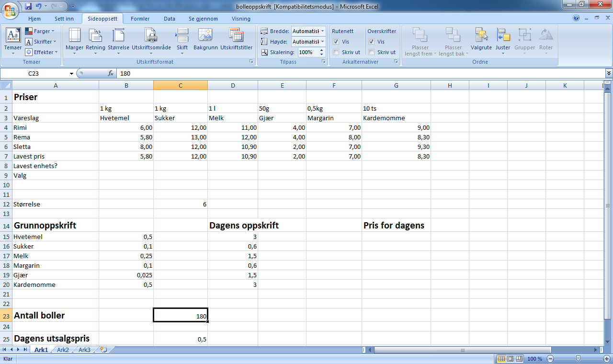Open the Hjem ribbon tab
The width and height of the screenshot is (613, 364).
click(x=34, y=19)
